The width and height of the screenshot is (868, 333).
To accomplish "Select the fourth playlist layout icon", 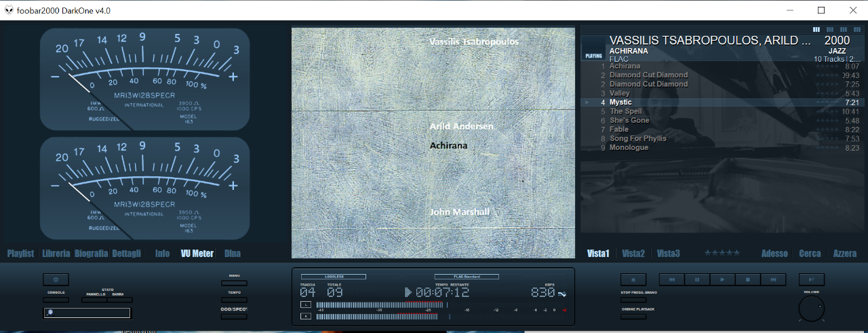I will click(x=856, y=29).
